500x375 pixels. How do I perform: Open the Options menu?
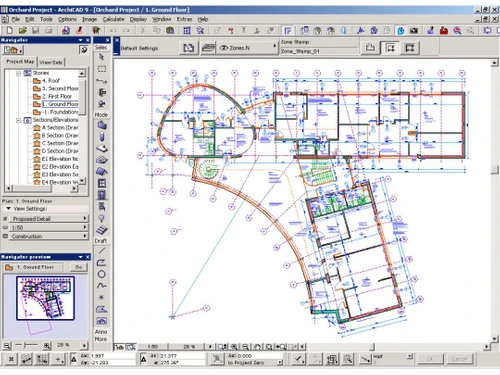[67, 19]
